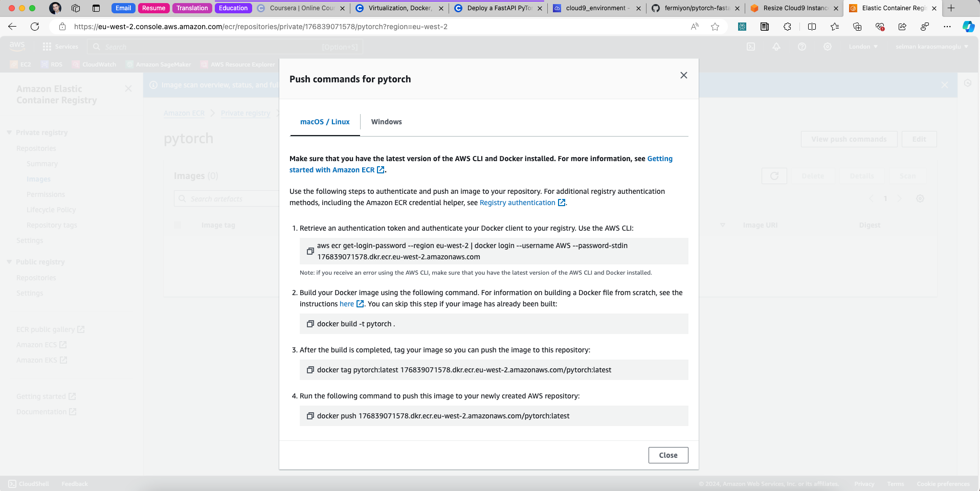This screenshot has height=491, width=980.
Task: Open AWS CloudShell icon in top bar
Action: coord(751,47)
